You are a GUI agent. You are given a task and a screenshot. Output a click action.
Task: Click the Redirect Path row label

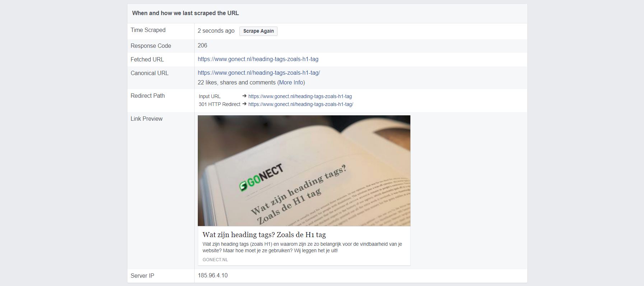[148, 96]
